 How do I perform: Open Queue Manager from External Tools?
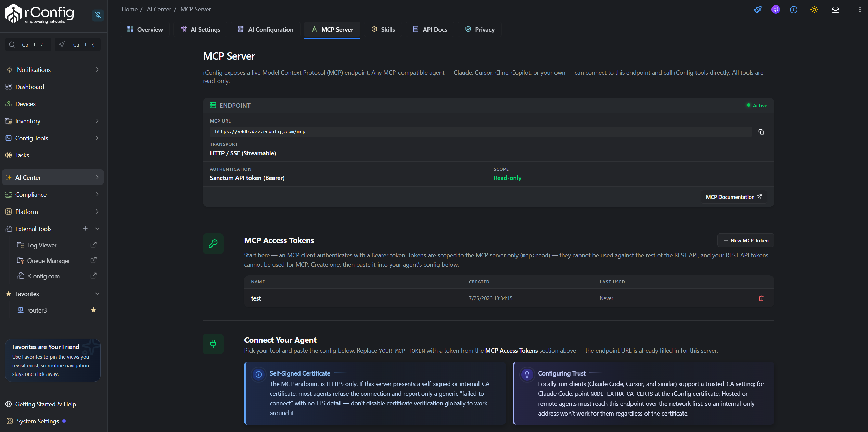tap(49, 261)
